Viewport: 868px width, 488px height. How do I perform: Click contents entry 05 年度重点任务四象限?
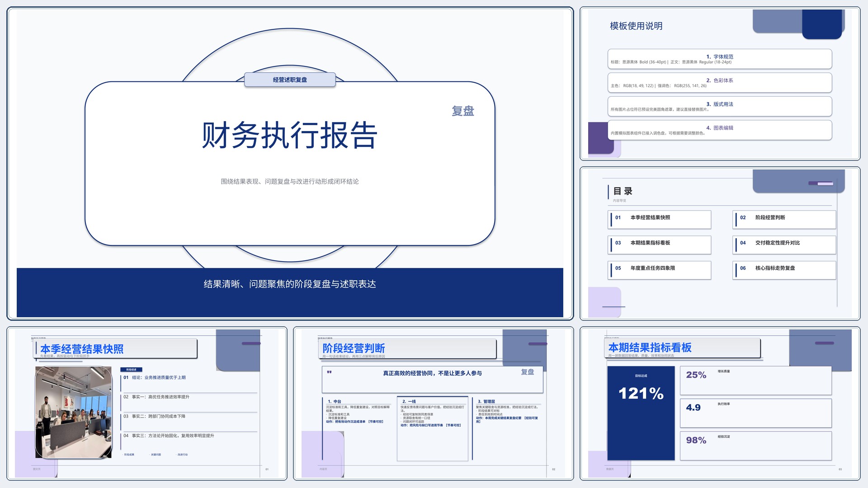pos(660,270)
